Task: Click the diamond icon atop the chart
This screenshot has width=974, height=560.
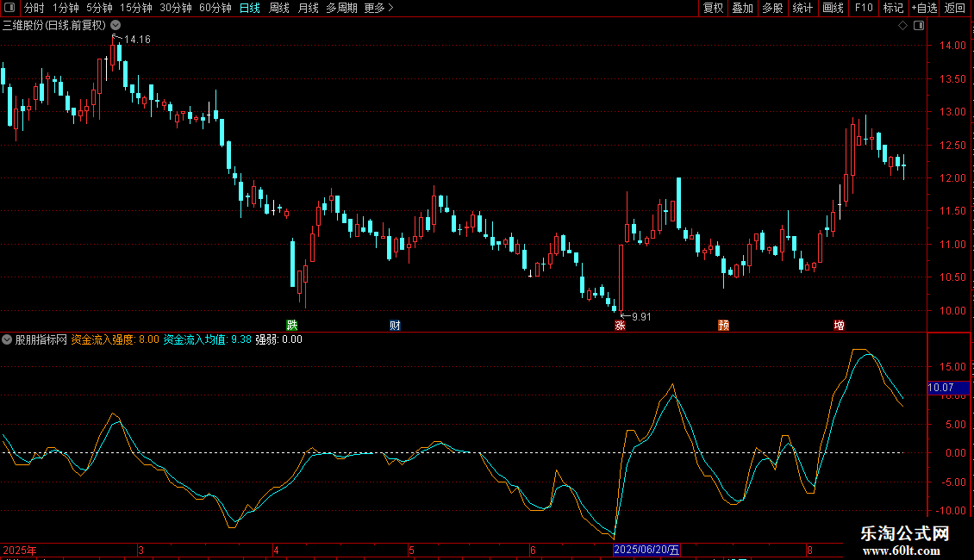Action: pyautogui.click(x=903, y=26)
